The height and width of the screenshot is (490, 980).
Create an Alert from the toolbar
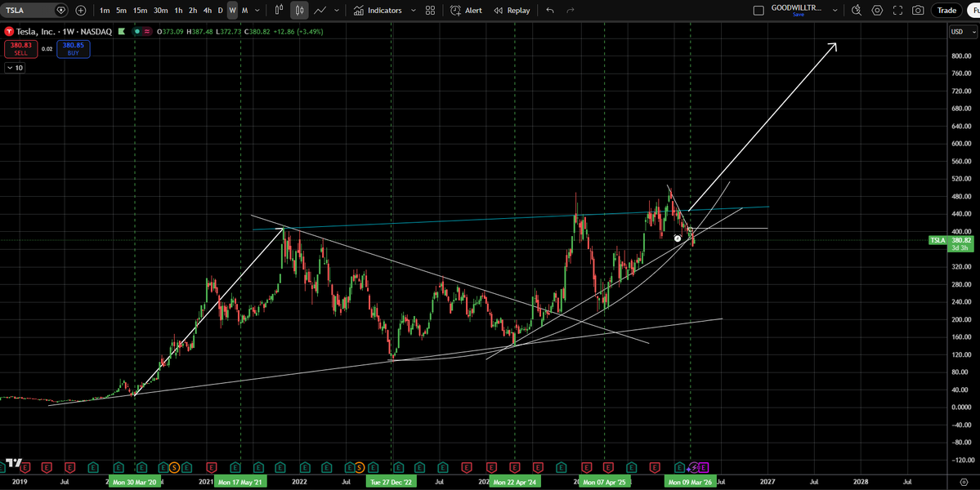tap(466, 10)
